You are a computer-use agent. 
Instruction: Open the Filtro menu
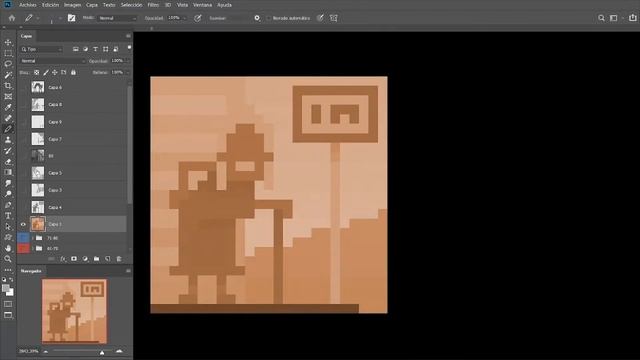click(x=153, y=5)
